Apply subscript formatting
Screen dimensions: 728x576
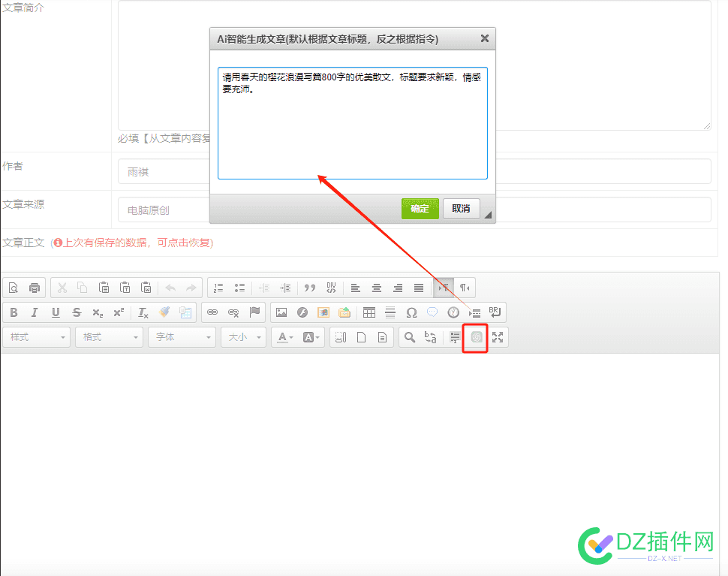click(98, 312)
